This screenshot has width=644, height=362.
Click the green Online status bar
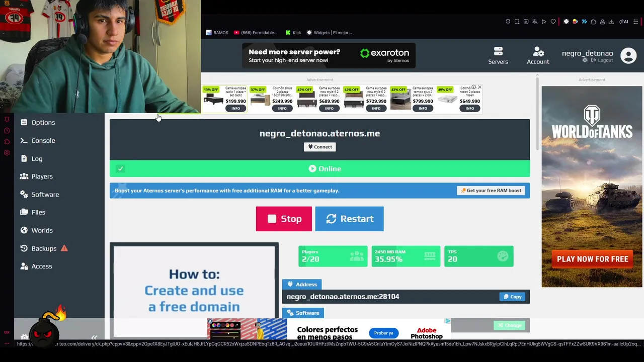319,169
